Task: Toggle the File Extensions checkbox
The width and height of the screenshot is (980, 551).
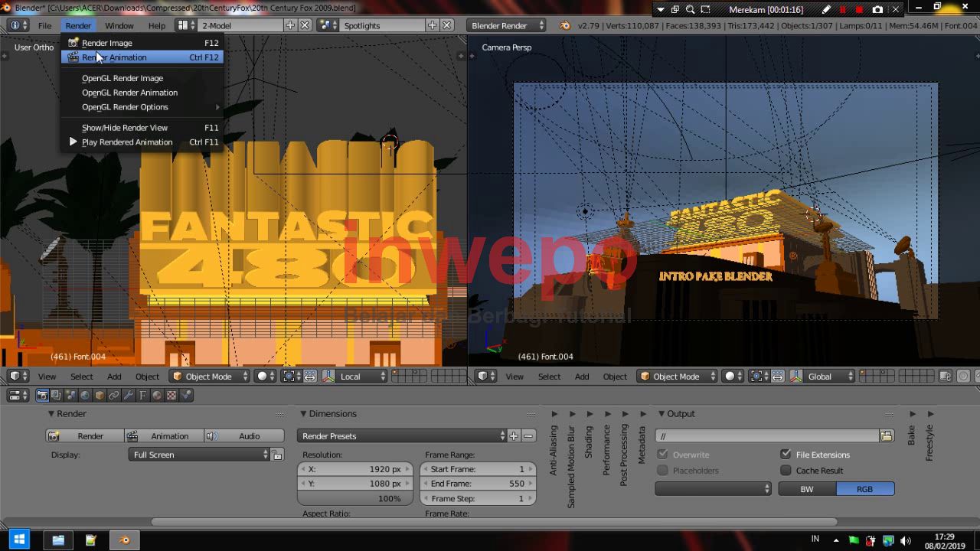Action: (x=786, y=455)
